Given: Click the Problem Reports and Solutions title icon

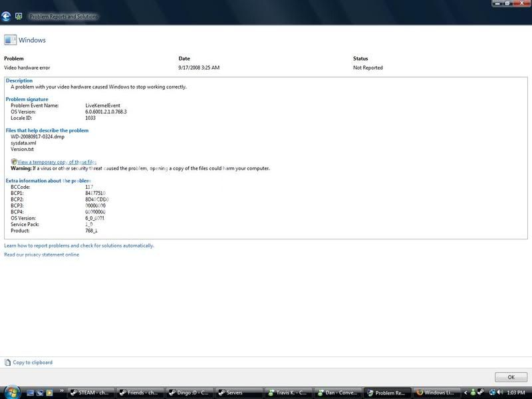Looking at the screenshot, I should coord(19,16).
